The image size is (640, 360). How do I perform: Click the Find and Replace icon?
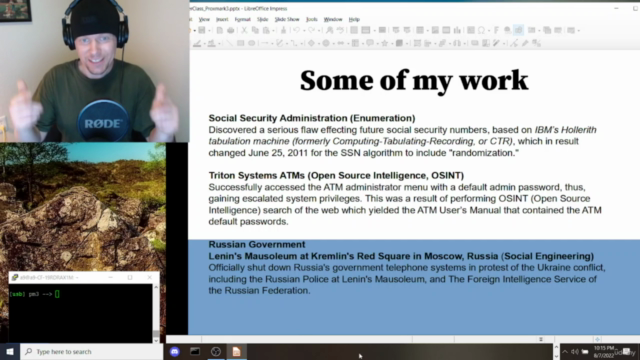pos(329,30)
